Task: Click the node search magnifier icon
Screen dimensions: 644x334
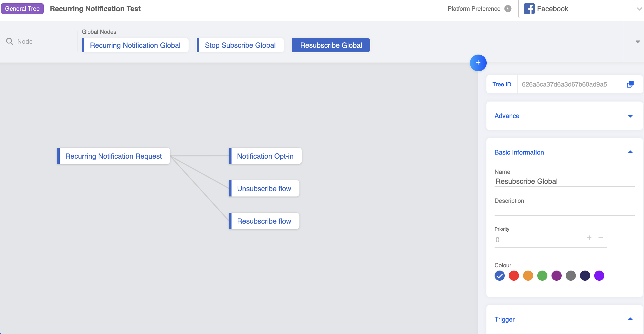Action: pos(10,41)
